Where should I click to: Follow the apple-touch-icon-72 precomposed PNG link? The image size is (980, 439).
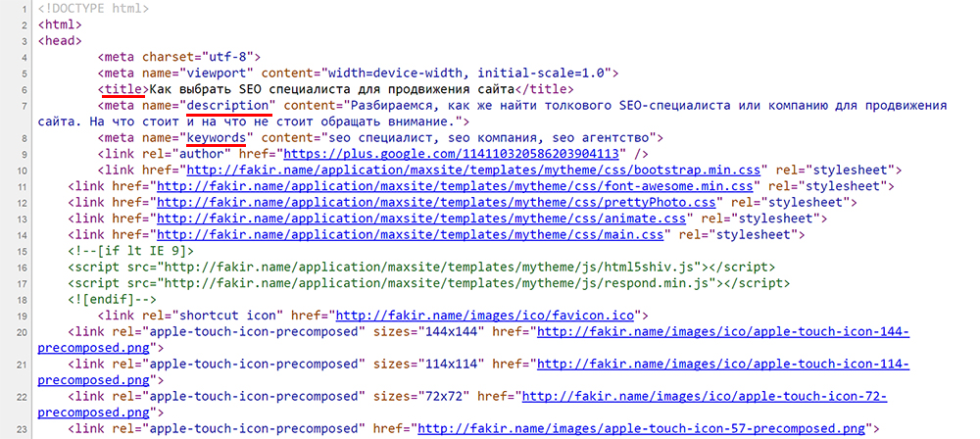[703, 397]
